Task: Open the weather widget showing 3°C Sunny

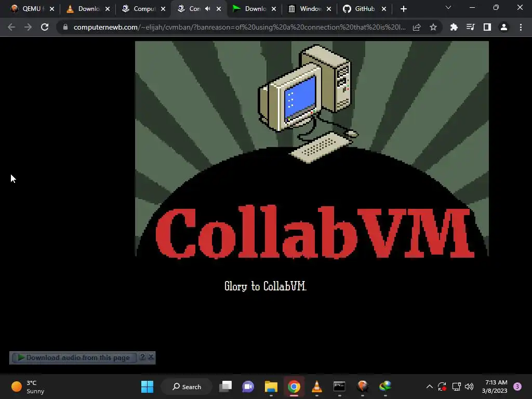Action: pos(28,387)
